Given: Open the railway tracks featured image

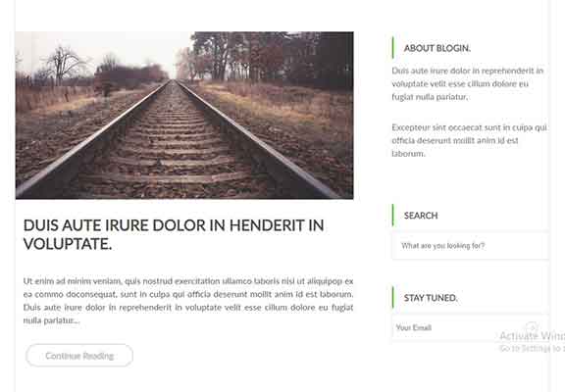Looking at the screenshot, I should coord(184,116).
